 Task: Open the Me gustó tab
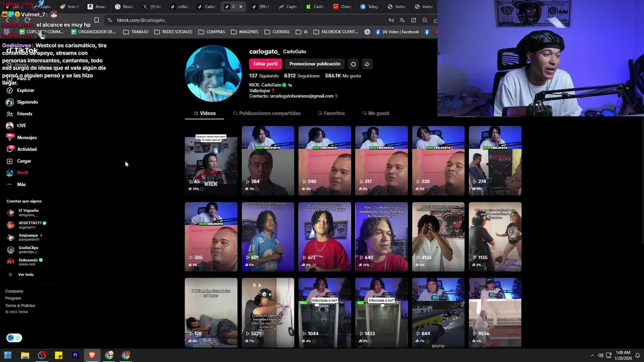point(375,114)
